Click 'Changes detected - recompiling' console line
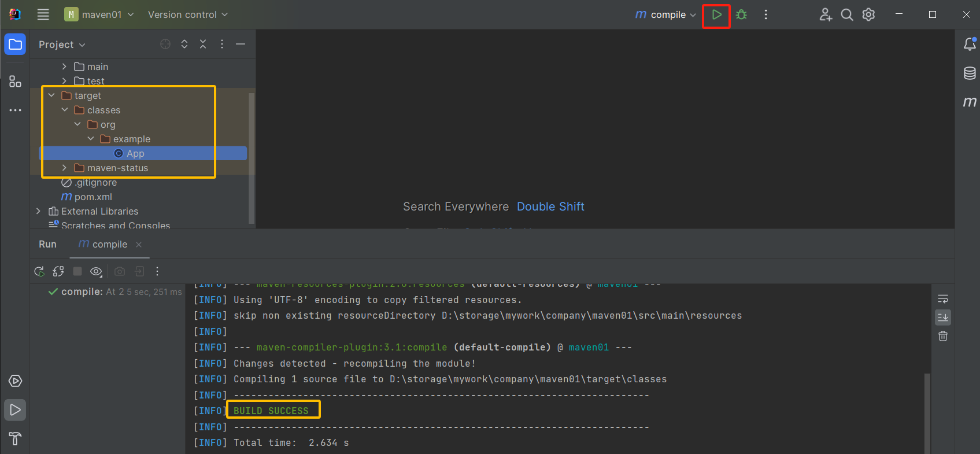This screenshot has width=980, height=454. coord(354,364)
